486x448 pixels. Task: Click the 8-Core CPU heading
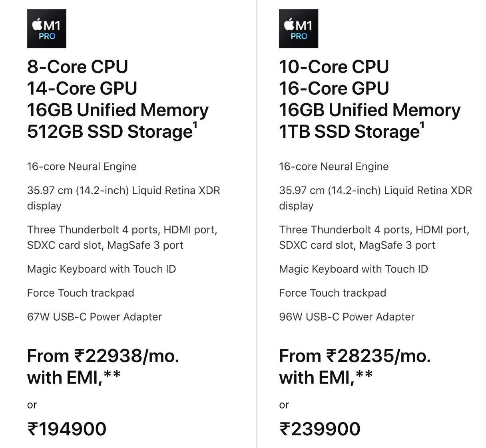tap(78, 67)
